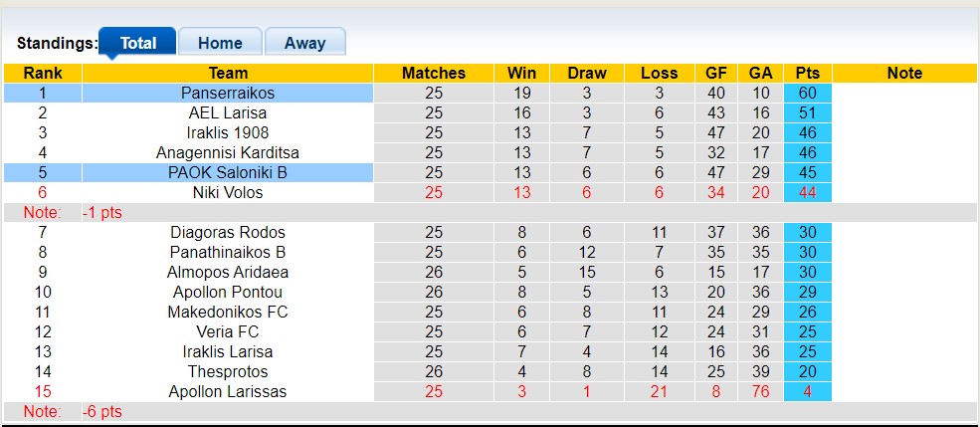This screenshot has width=980, height=427.
Task: Click the Thesprotos team link
Action: 228,371
